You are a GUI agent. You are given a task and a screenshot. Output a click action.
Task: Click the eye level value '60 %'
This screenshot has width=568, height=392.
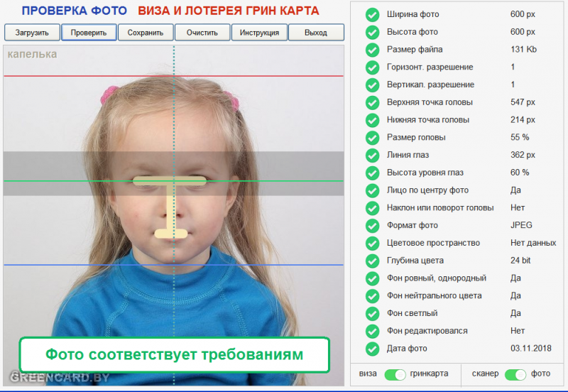[x=520, y=173]
